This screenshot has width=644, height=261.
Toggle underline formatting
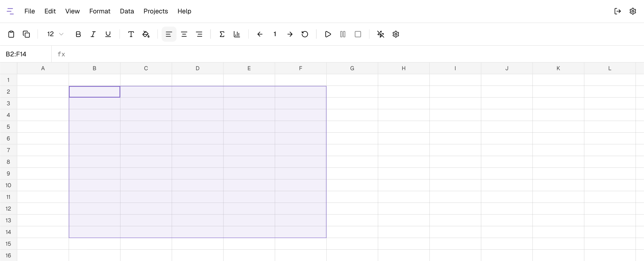(x=108, y=34)
